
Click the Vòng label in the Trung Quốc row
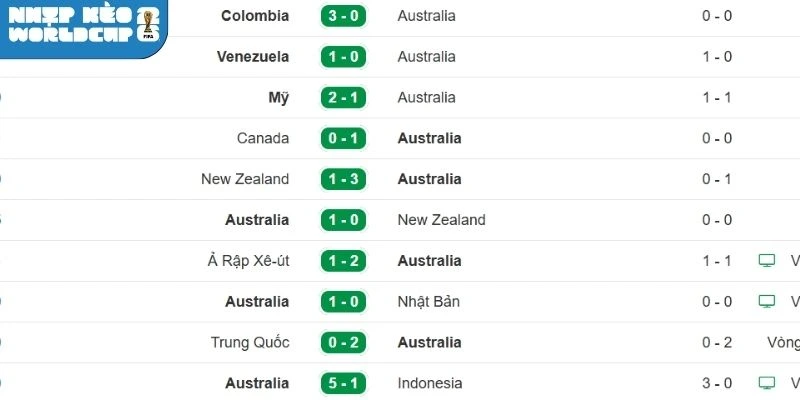[783, 343]
